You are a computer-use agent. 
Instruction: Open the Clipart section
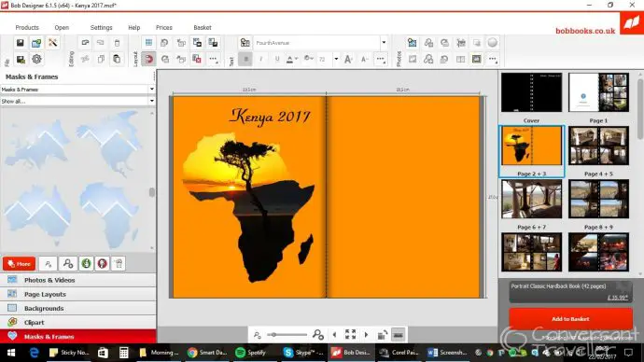click(78, 322)
